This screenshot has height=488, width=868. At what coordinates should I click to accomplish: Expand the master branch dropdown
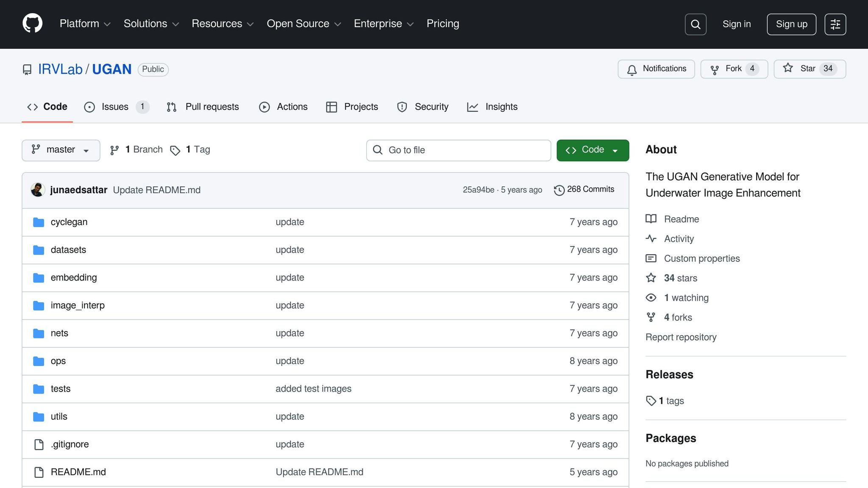click(61, 150)
